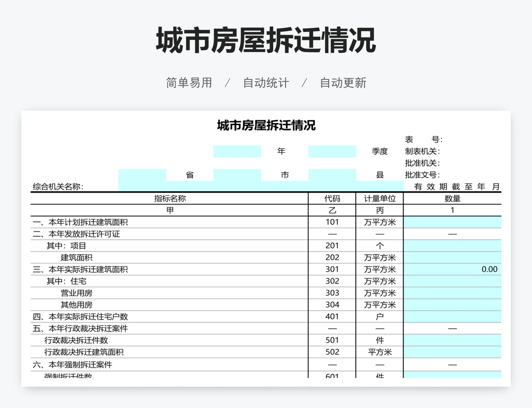The width and height of the screenshot is (532, 408).
Task: Click the quantity cell for code 303
Action: pyautogui.click(x=452, y=293)
